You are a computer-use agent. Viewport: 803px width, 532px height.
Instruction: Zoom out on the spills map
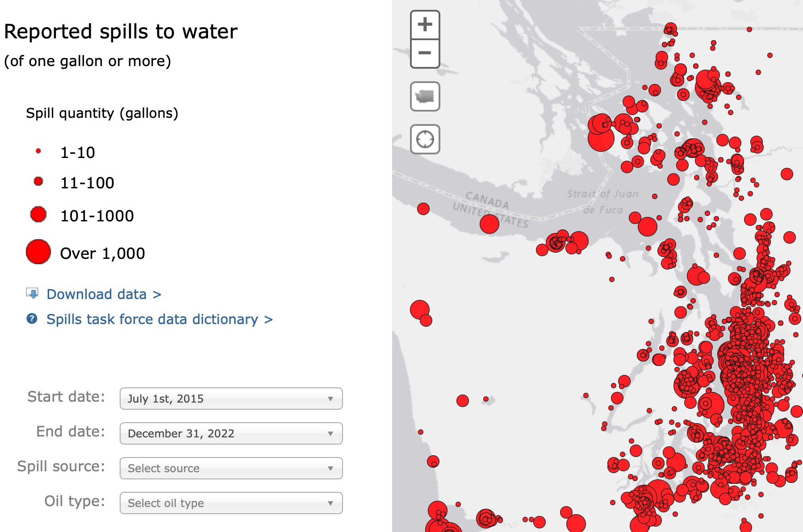[425, 53]
